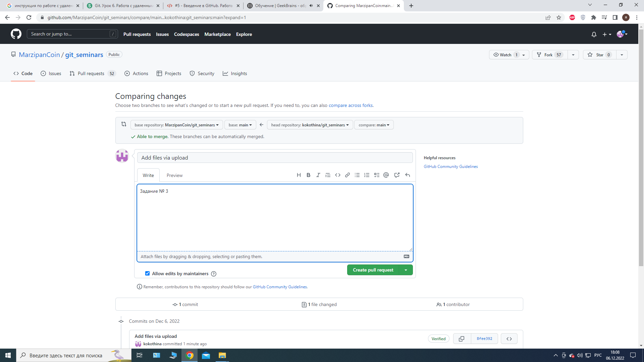The width and height of the screenshot is (644, 362).
Task: Uncheck Allow edits by maintainers
Action: [147, 274]
